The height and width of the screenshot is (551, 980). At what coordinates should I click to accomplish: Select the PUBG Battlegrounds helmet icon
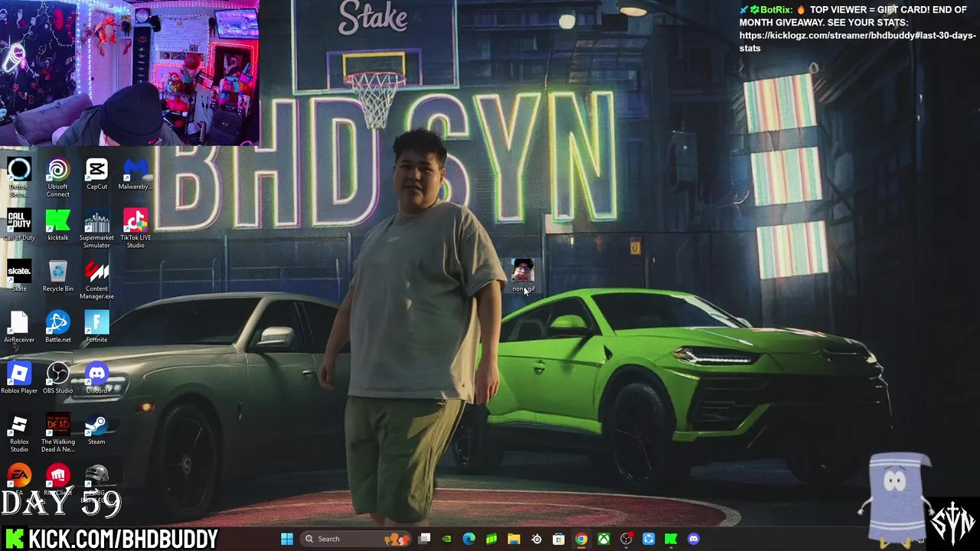pyautogui.click(x=96, y=475)
